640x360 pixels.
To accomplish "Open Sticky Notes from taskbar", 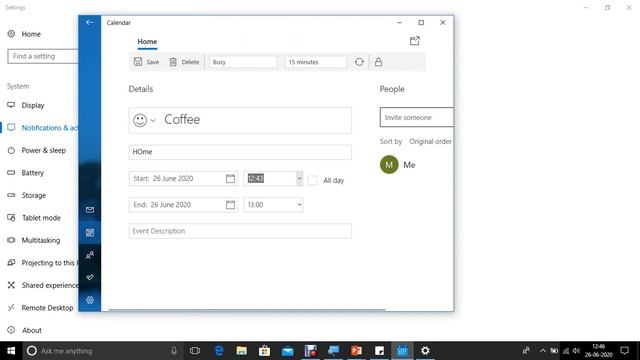I will coord(379,351).
